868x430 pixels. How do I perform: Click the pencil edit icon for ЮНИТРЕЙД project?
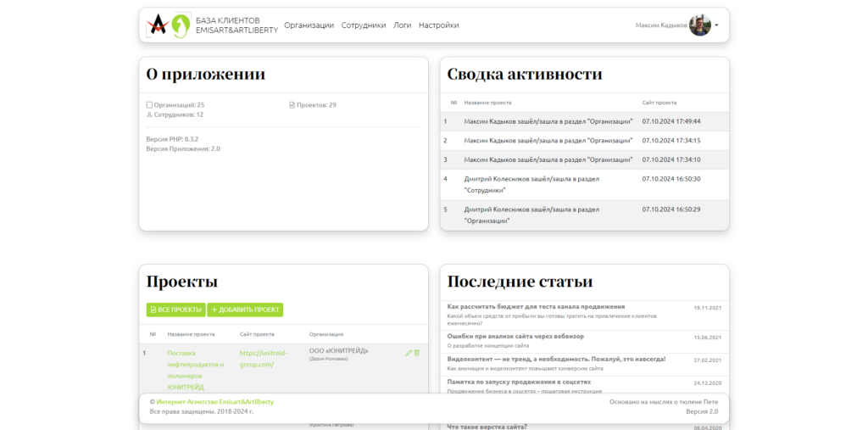coord(409,353)
